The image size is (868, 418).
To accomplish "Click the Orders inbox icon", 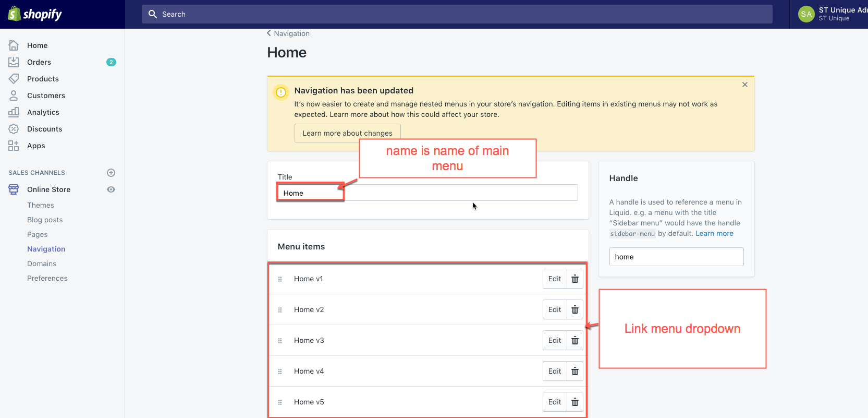I will tap(14, 62).
